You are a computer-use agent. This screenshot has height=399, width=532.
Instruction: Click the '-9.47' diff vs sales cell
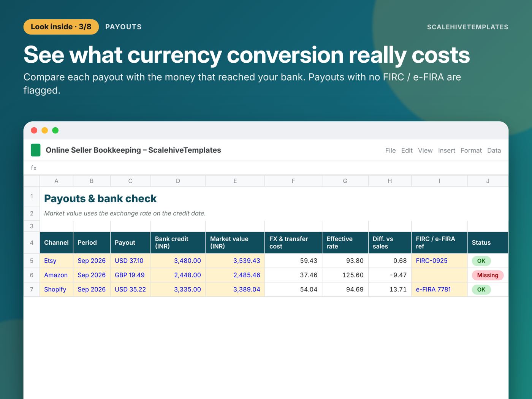(390, 275)
